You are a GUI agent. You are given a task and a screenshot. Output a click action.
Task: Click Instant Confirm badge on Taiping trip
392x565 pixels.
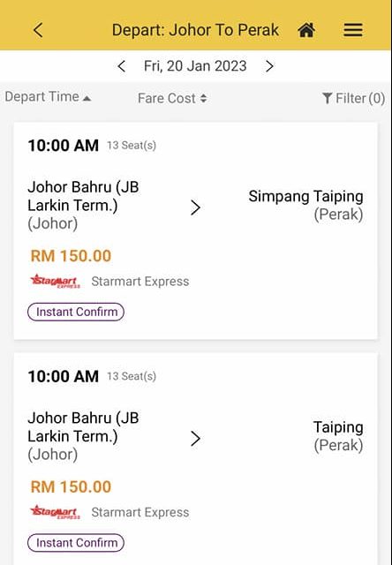76,543
